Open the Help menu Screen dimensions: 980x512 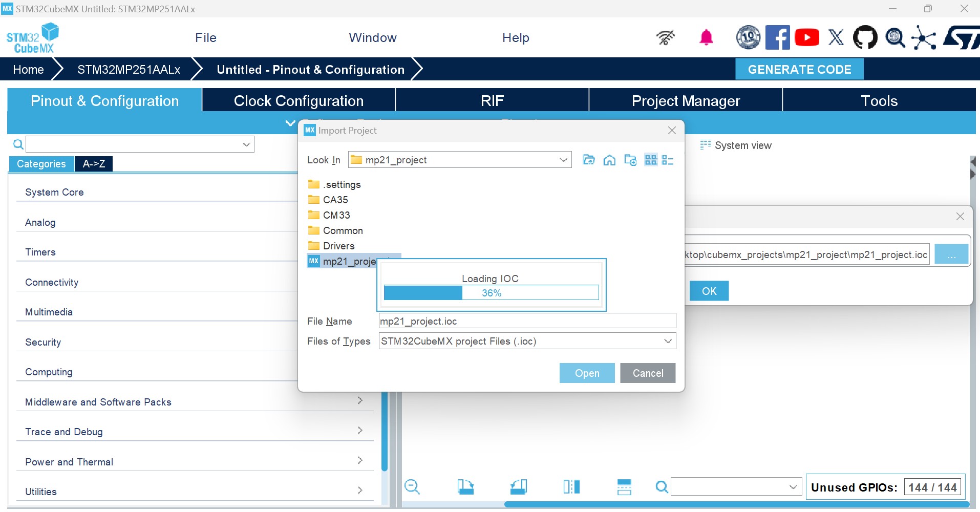[516, 37]
